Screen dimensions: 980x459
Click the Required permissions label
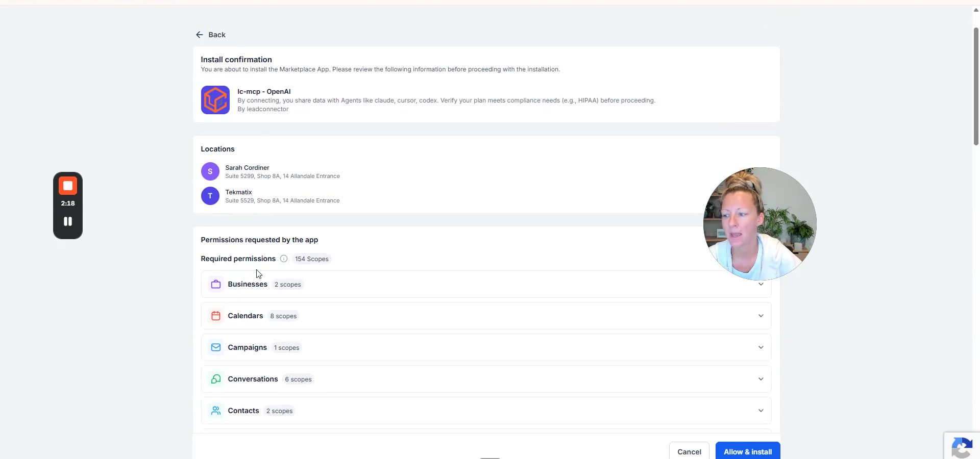tap(238, 259)
